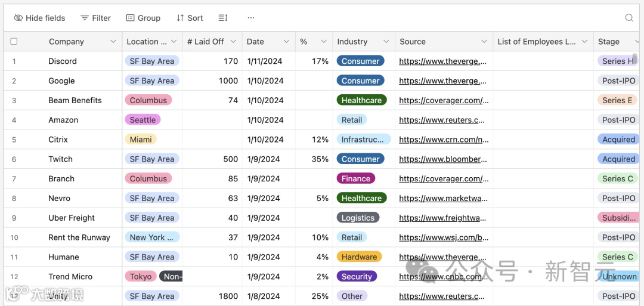
Task: Click the 1000 laid off value
Action: pyautogui.click(x=228, y=81)
